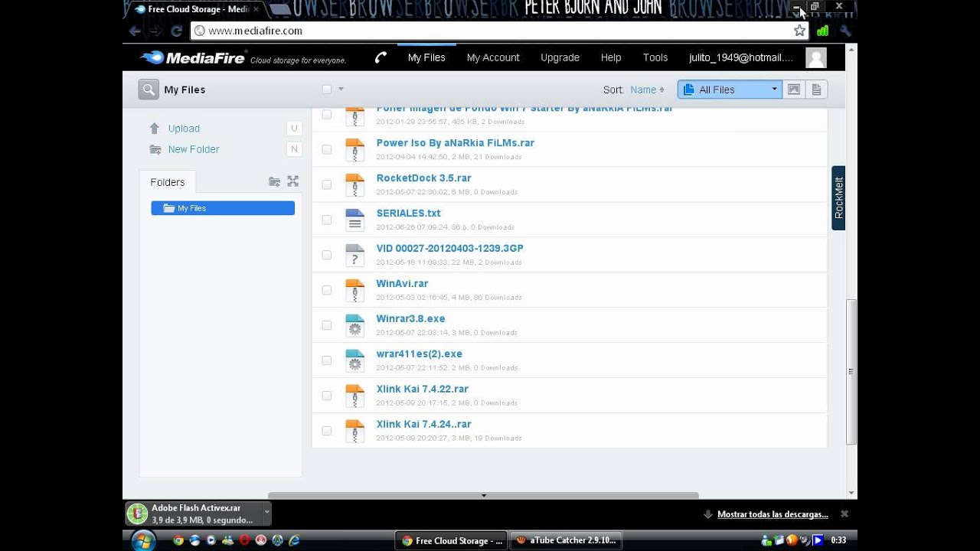Click the vertical page scrollbar thumb
Viewport: 980px width, 551px height.
(x=851, y=372)
